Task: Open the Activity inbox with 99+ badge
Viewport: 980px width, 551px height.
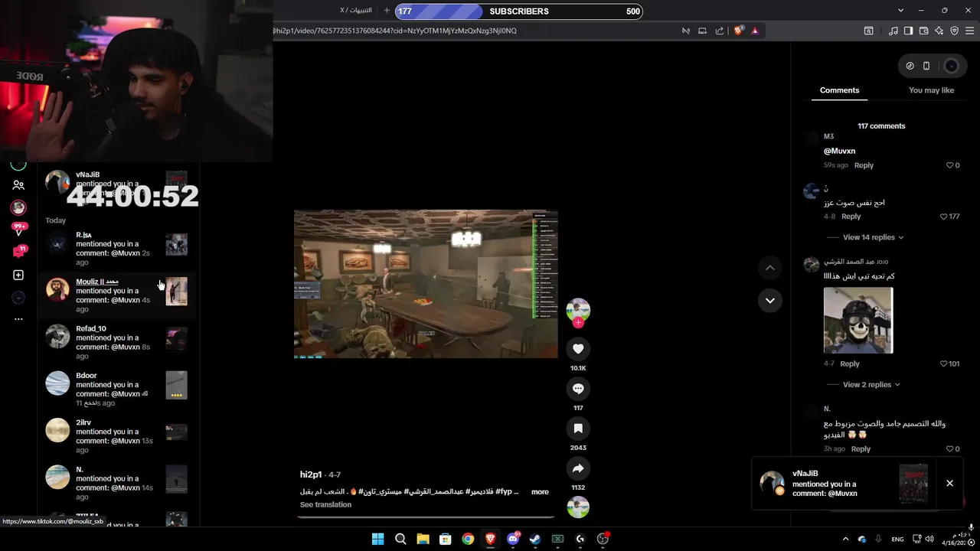Action: click(x=18, y=229)
